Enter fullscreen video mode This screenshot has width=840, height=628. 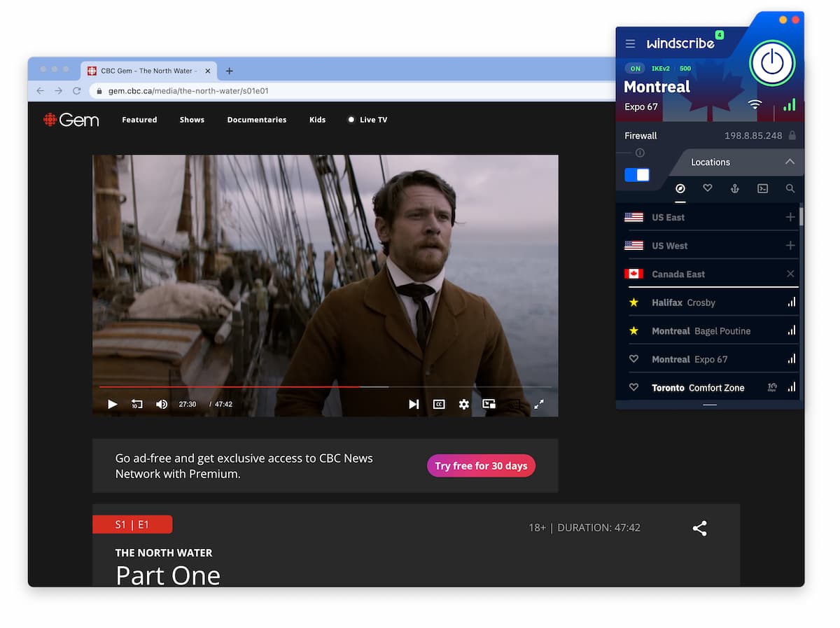click(539, 404)
